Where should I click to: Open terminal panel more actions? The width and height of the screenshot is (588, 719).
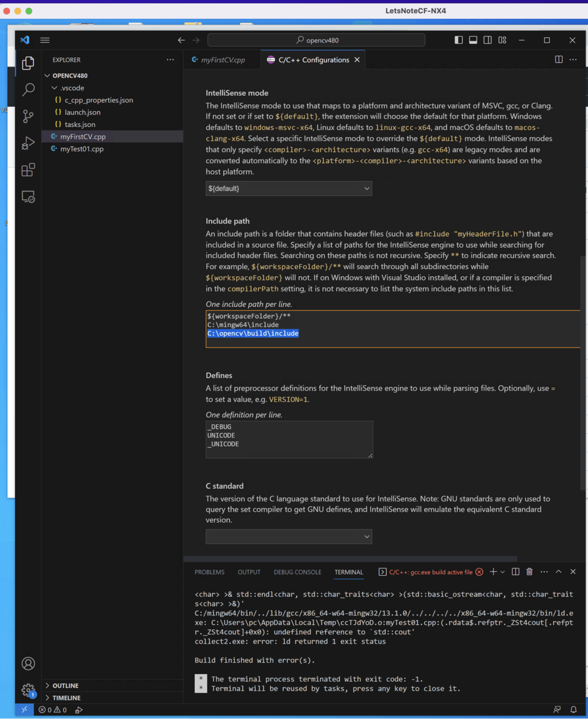[x=544, y=572]
